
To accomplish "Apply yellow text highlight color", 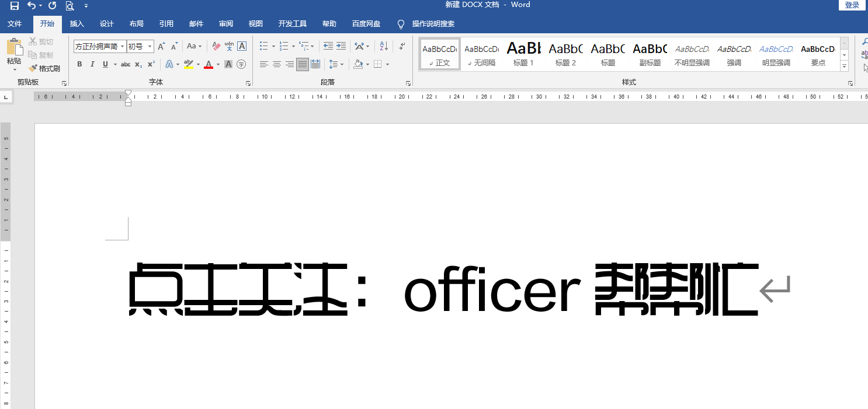I will pos(188,64).
